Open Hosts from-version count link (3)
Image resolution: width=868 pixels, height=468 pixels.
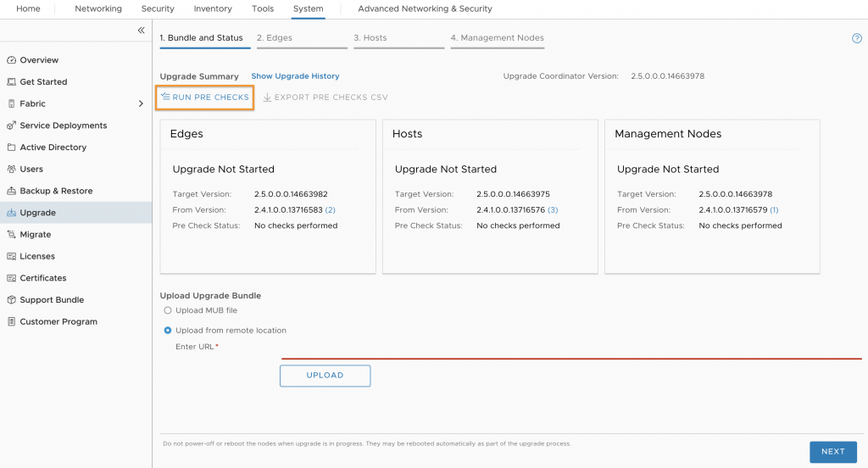point(553,210)
